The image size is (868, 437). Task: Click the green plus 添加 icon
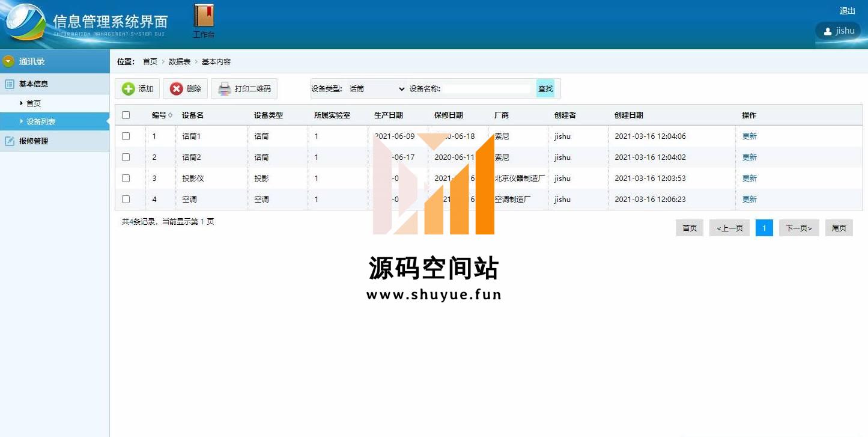tap(129, 89)
